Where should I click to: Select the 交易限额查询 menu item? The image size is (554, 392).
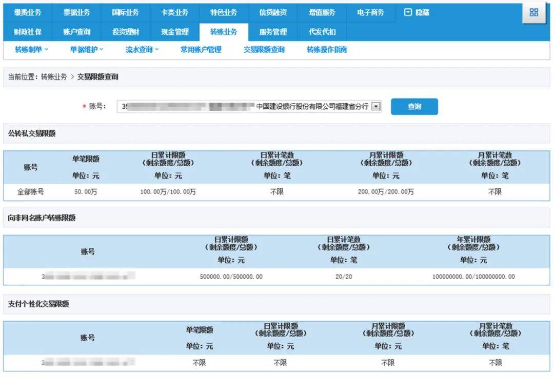(263, 49)
